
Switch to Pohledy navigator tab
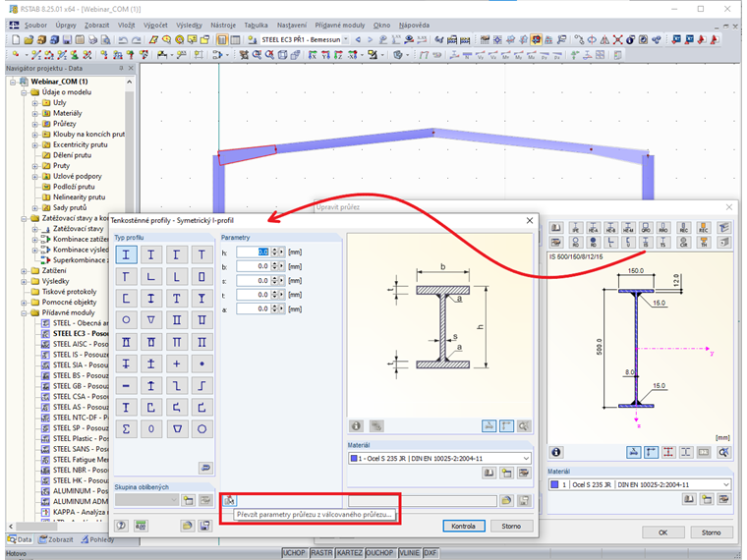tap(97, 539)
